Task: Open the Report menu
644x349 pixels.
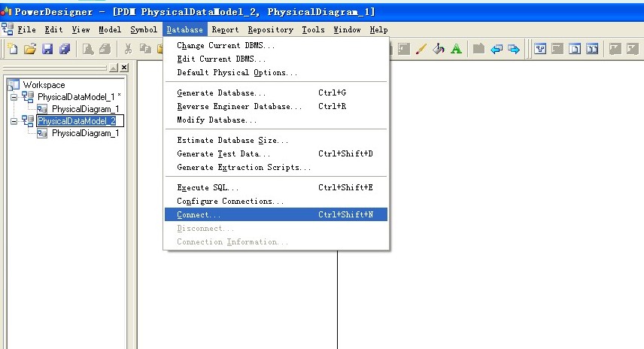Action: [225, 29]
